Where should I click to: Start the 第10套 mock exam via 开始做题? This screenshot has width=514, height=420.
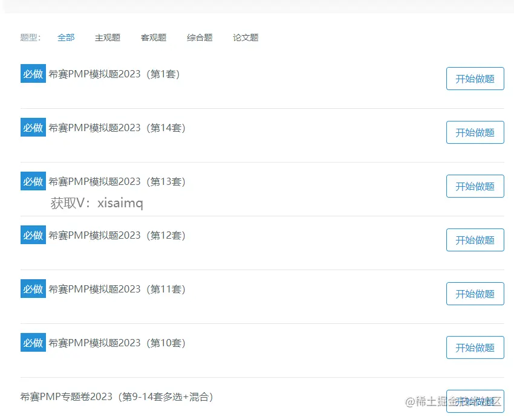click(x=475, y=347)
